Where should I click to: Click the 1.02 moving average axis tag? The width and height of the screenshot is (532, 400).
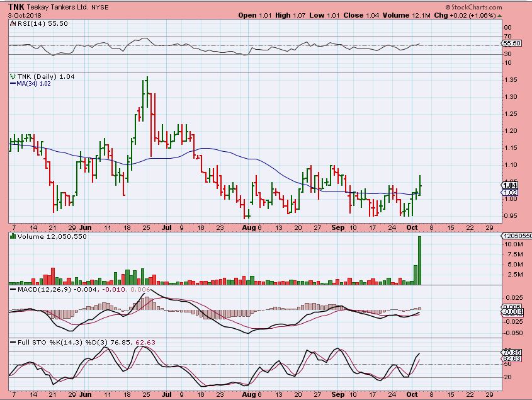511,192
